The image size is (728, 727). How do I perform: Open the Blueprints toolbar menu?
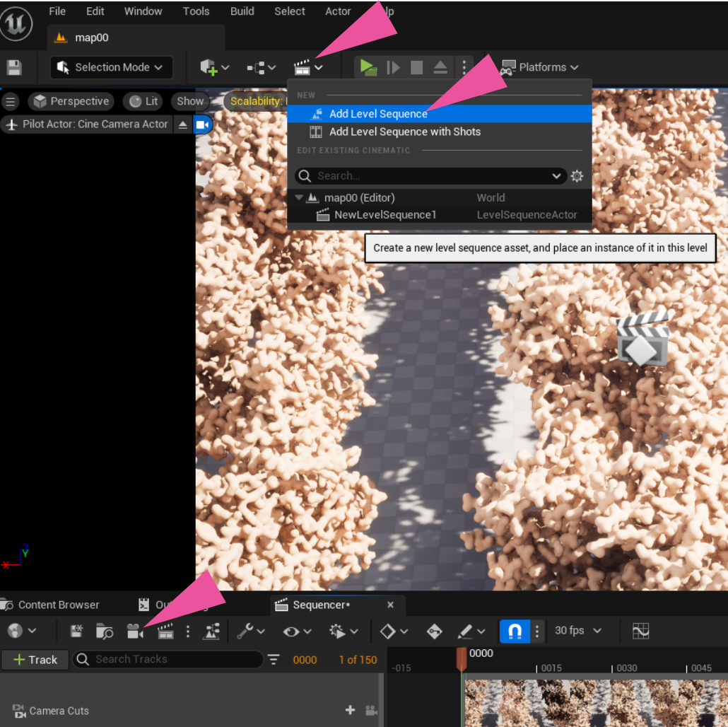[x=260, y=67]
